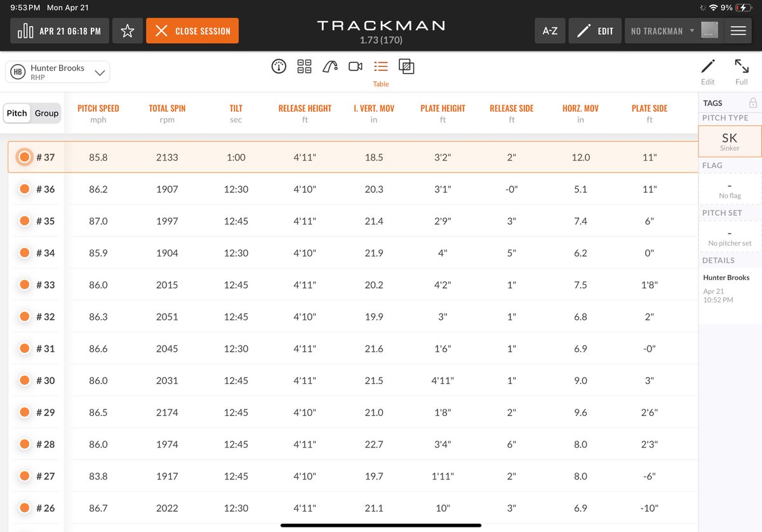
Task: Open the ball trajectory view
Action: tap(330, 66)
